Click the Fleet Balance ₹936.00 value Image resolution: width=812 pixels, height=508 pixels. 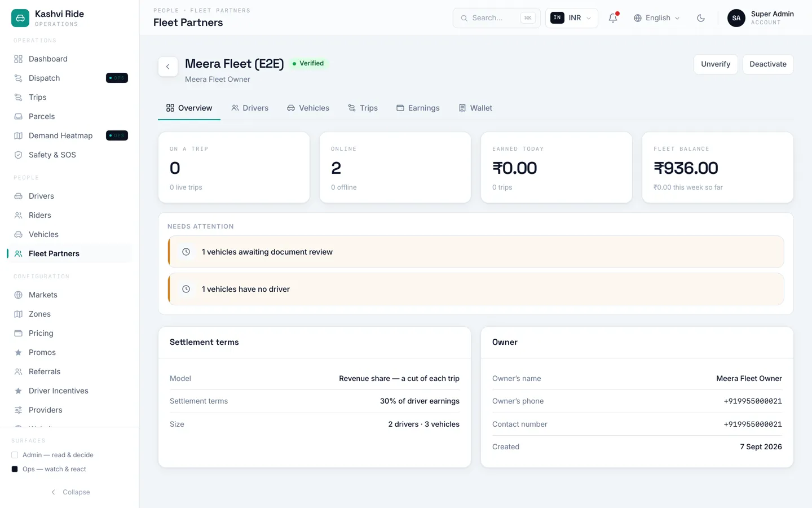click(x=686, y=168)
